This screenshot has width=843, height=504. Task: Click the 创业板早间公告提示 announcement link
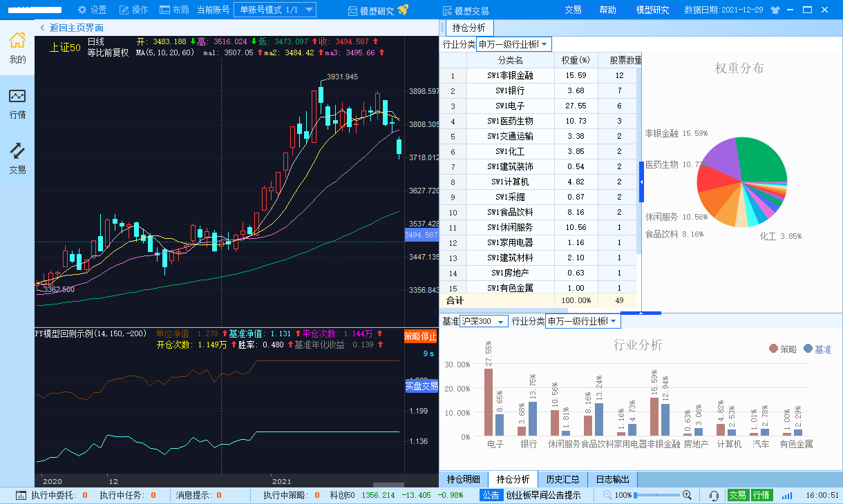[x=543, y=495]
